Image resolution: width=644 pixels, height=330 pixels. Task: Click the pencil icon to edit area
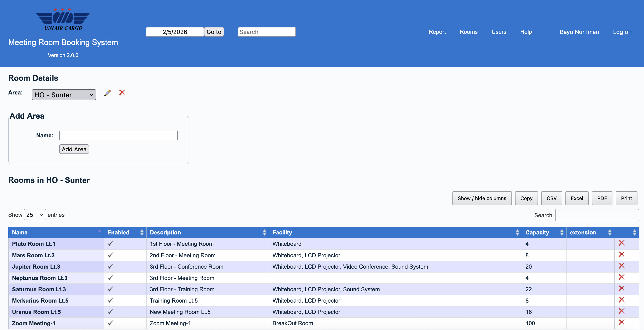pos(107,93)
